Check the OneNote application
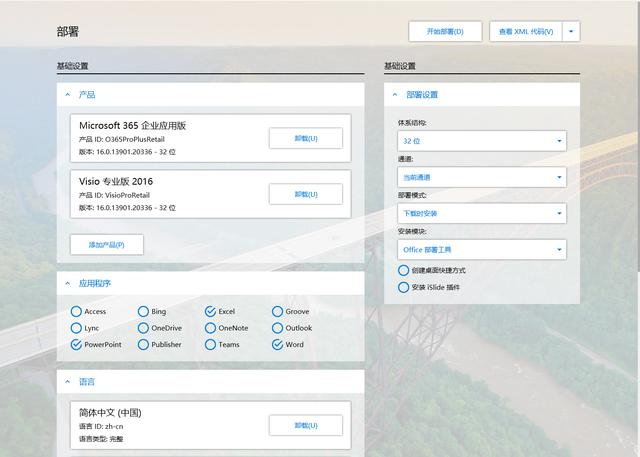This screenshot has width=640, height=457. click(x=210, y=328)
